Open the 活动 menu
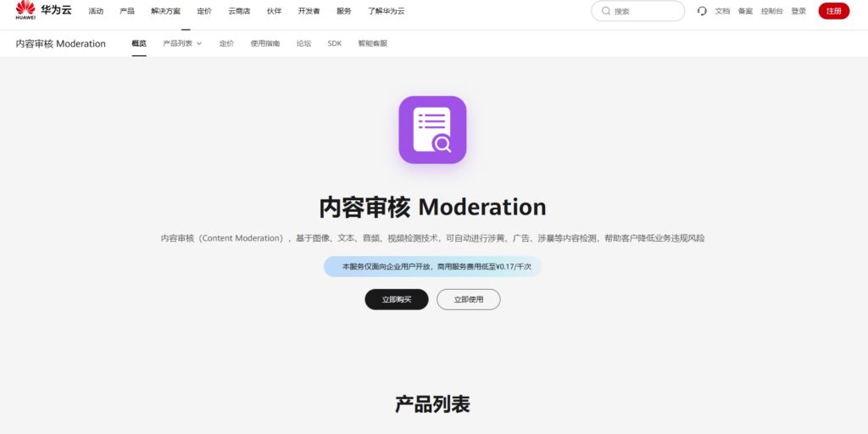 [x=96, y=11]
